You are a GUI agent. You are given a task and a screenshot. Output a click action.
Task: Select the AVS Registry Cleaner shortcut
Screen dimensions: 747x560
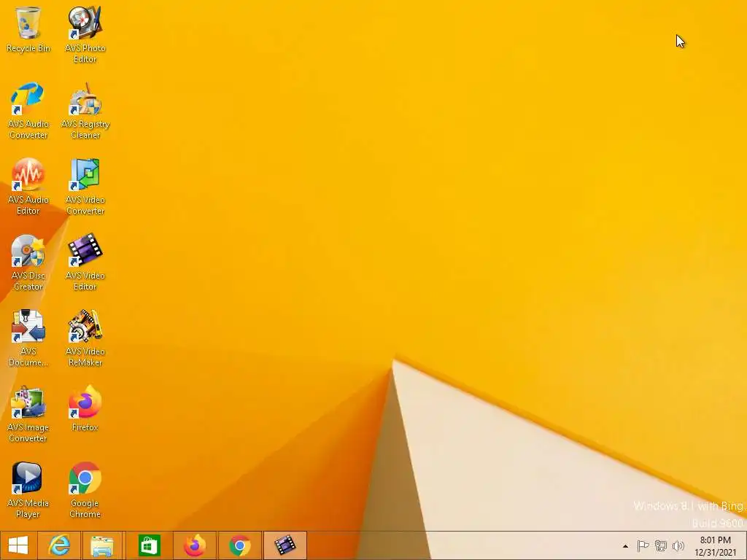pos(85,111)
